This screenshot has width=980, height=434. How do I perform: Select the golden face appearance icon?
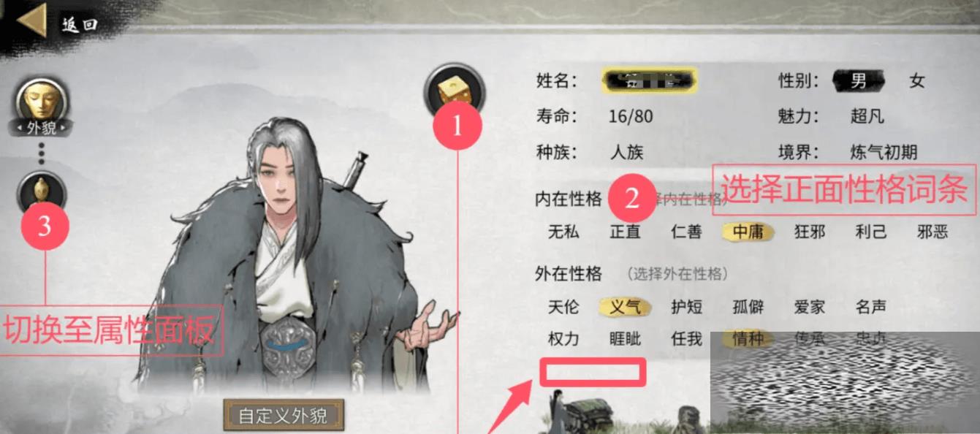click(42, 100)
